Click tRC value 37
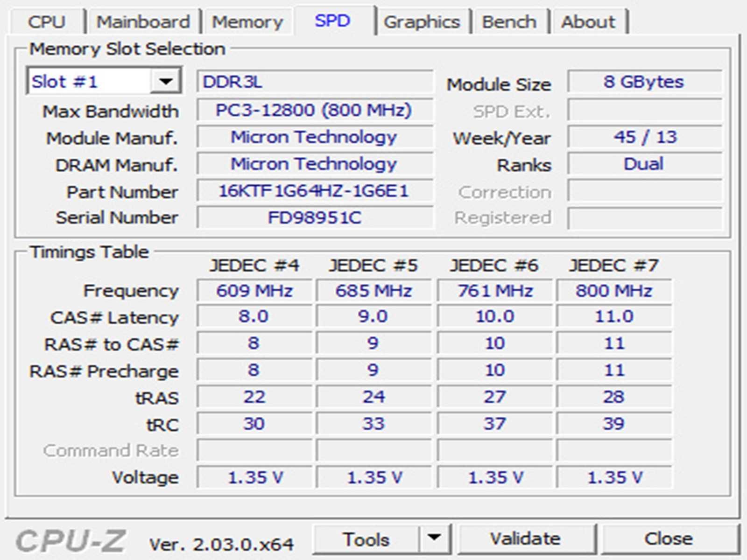Viewport: 747px width, 560px height. 495,424
